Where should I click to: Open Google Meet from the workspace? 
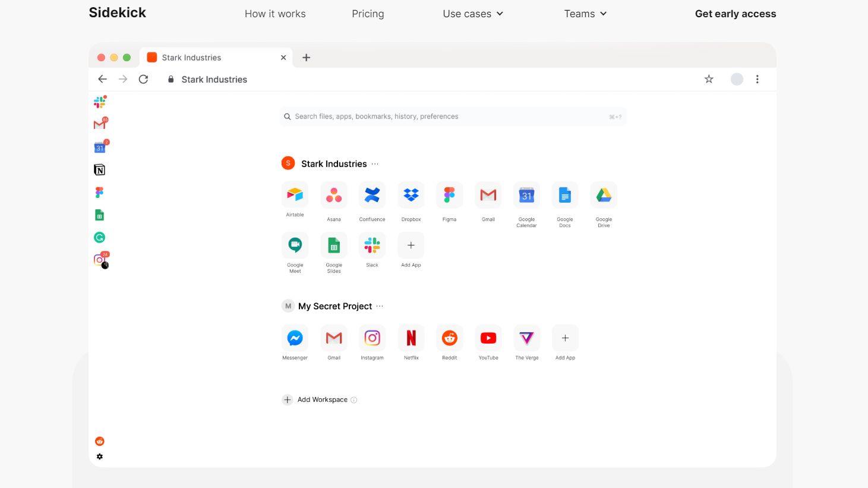(x=295, y=245)
